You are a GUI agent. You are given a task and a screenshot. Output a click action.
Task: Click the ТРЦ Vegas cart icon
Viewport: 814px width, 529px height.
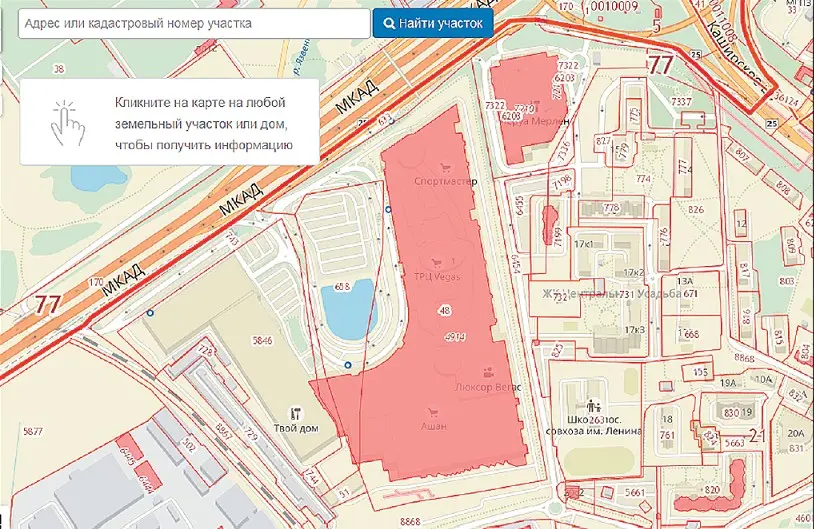coord(436,260)
